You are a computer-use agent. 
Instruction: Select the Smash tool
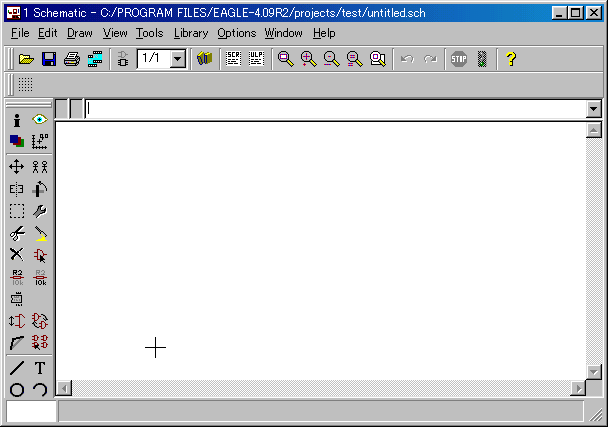(x=17, y=299)
